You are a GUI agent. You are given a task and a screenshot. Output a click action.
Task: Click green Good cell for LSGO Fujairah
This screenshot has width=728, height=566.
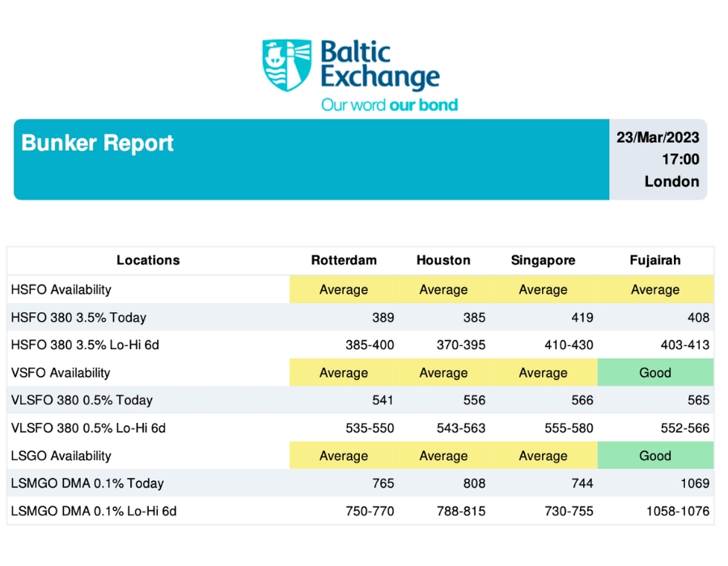coord(655,455)
